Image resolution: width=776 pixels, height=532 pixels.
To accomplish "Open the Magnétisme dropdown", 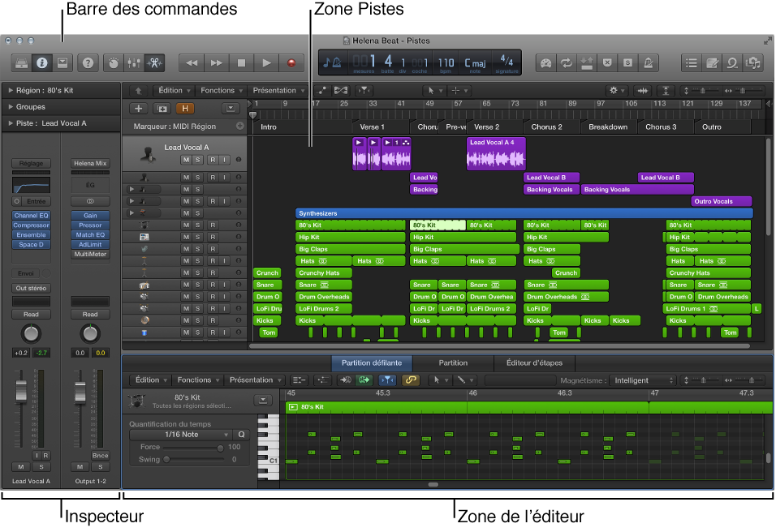I will pos(644,380).
